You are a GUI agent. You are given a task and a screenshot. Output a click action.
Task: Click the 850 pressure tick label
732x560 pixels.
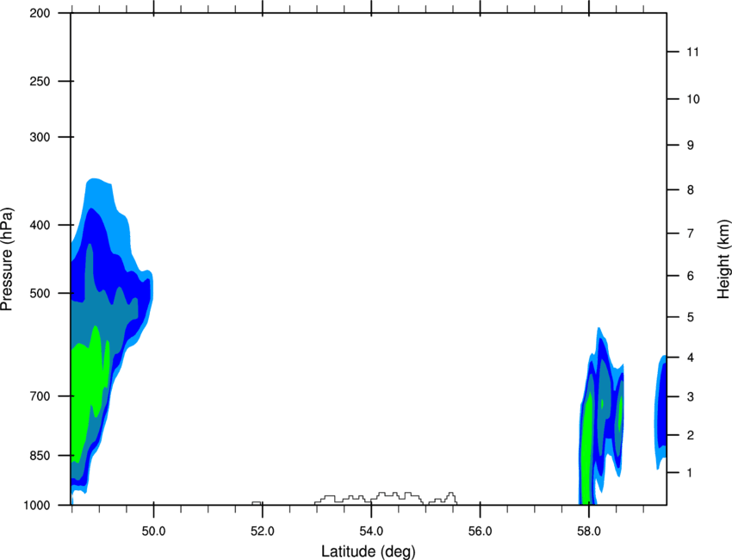pos(40,456)
